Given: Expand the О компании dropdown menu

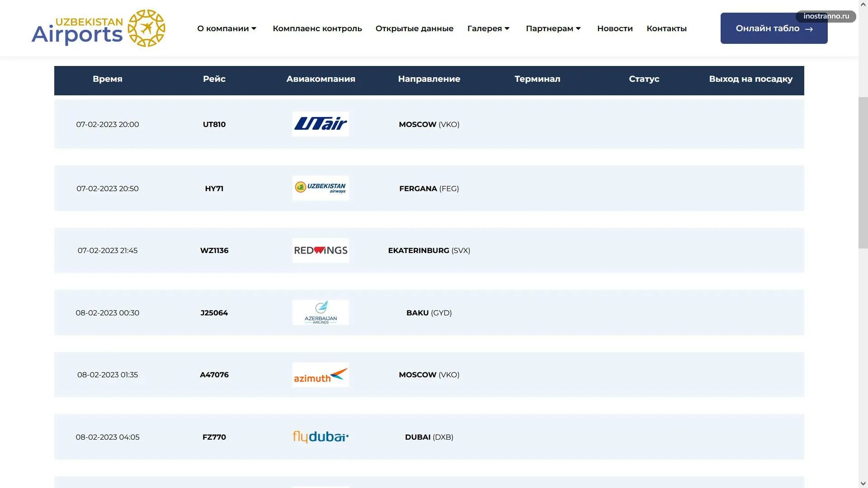Looking at the screenshot, I should tap(227, 28).
